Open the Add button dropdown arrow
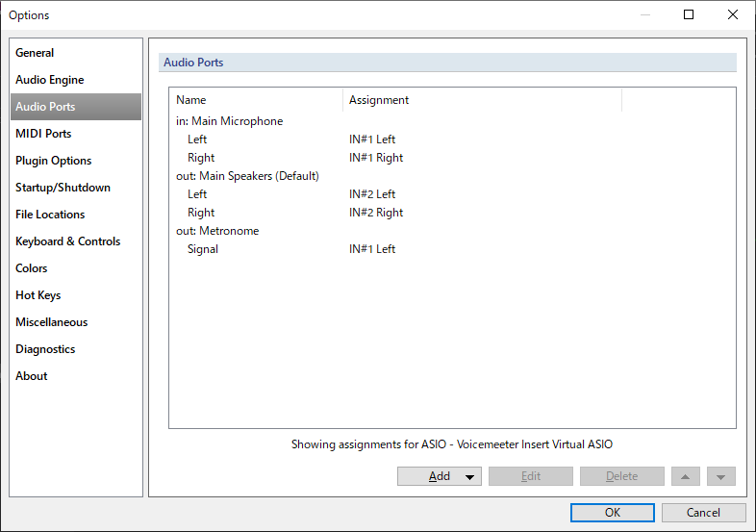Viewport: 756px width, 532px height. [x=469, y=476]
